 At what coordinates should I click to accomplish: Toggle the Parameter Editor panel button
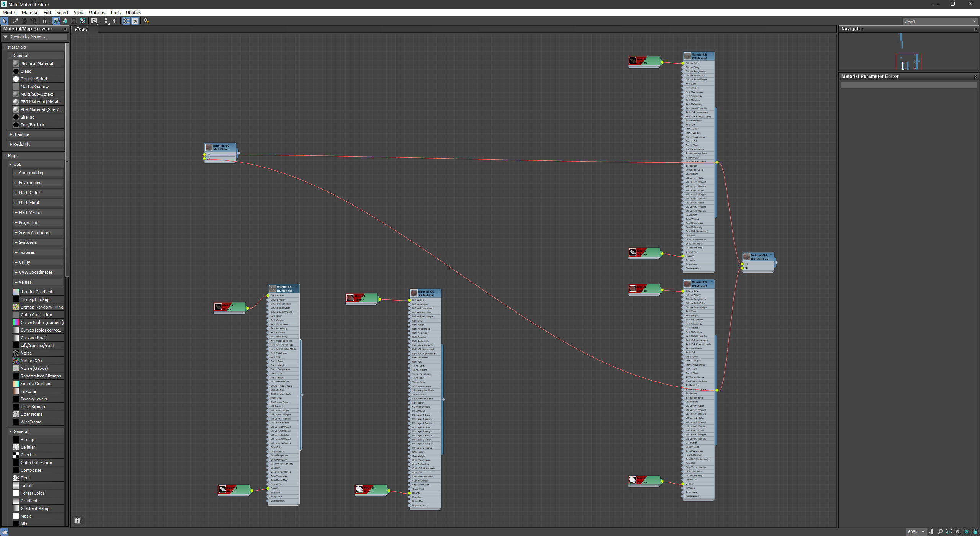[x=135, y=21]
